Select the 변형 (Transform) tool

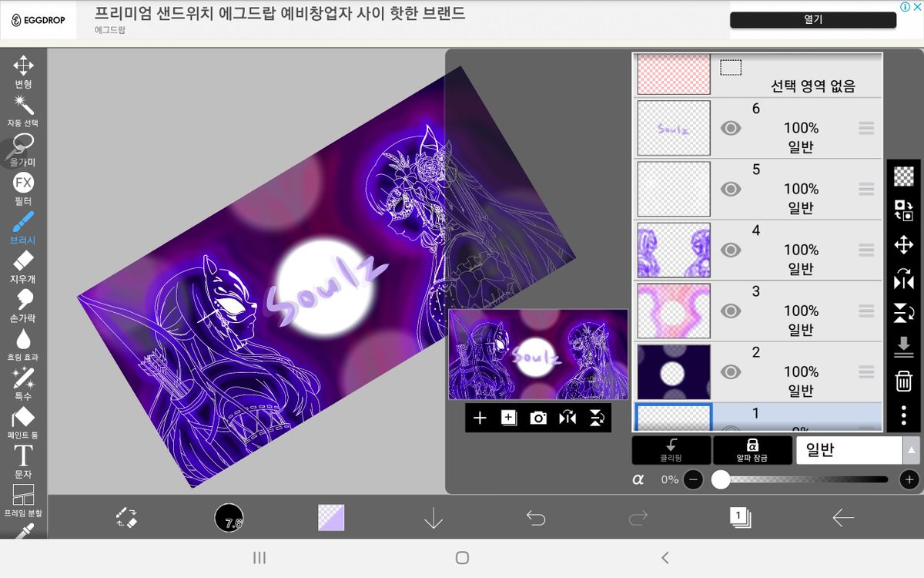point(23,67)
